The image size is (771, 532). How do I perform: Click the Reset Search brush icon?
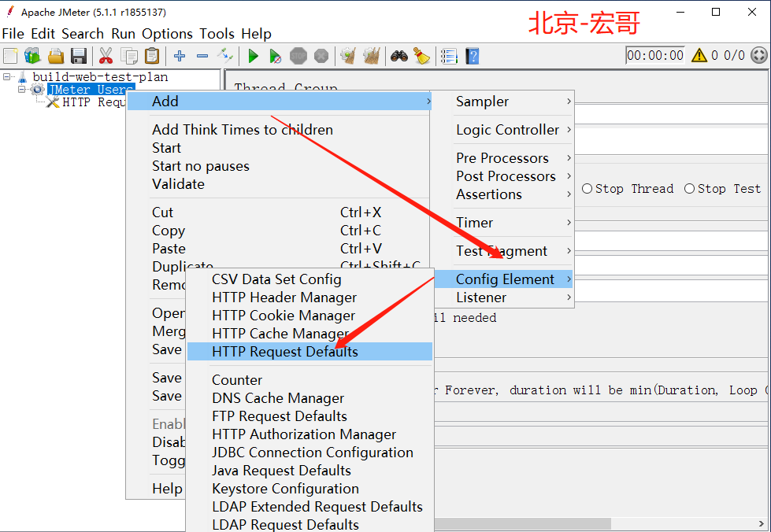tap(421, 56)
